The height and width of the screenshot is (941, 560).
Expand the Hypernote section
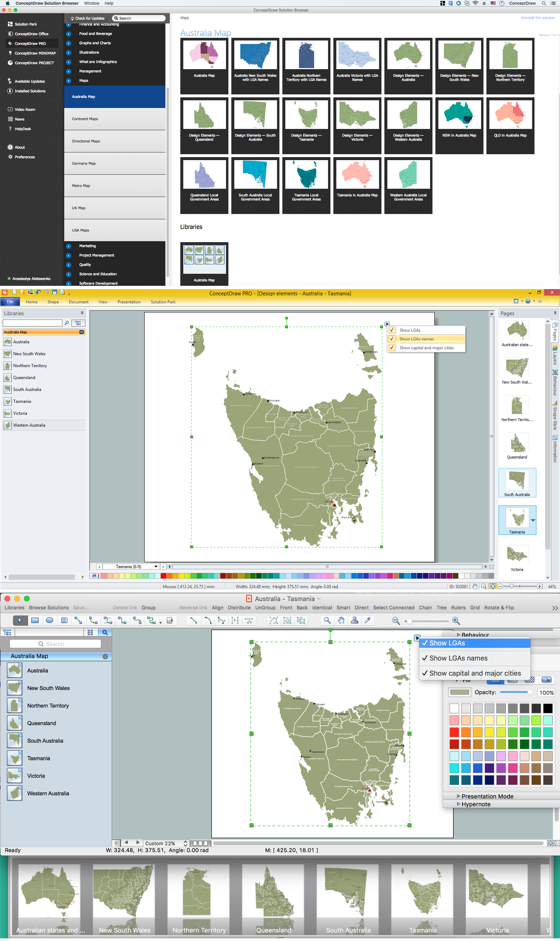pos(459,804)
